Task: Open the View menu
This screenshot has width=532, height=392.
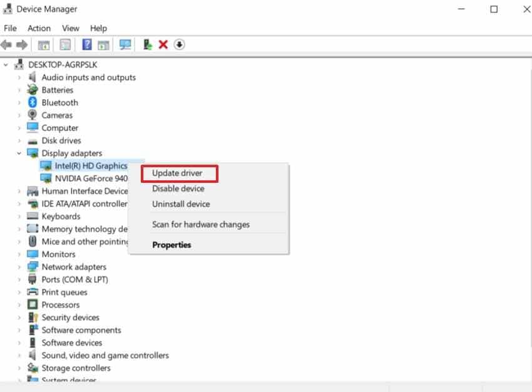Action: point(71,28)
